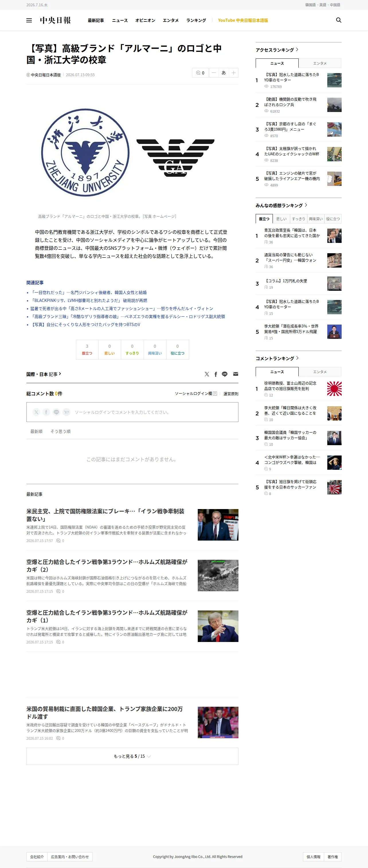
Task: Increase article font size with plus icon
Action: coord(234,73)
